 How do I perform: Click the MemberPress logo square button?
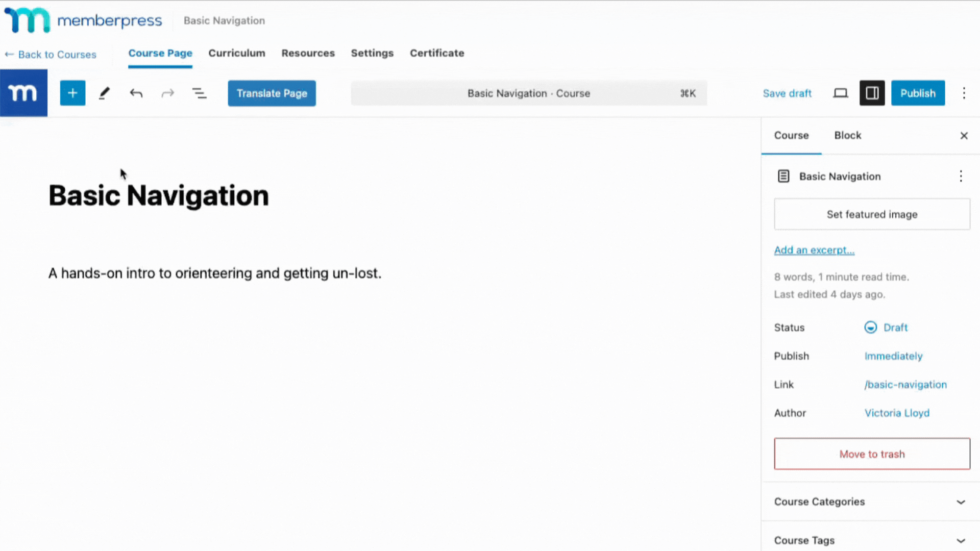click(x=23, y=93)
